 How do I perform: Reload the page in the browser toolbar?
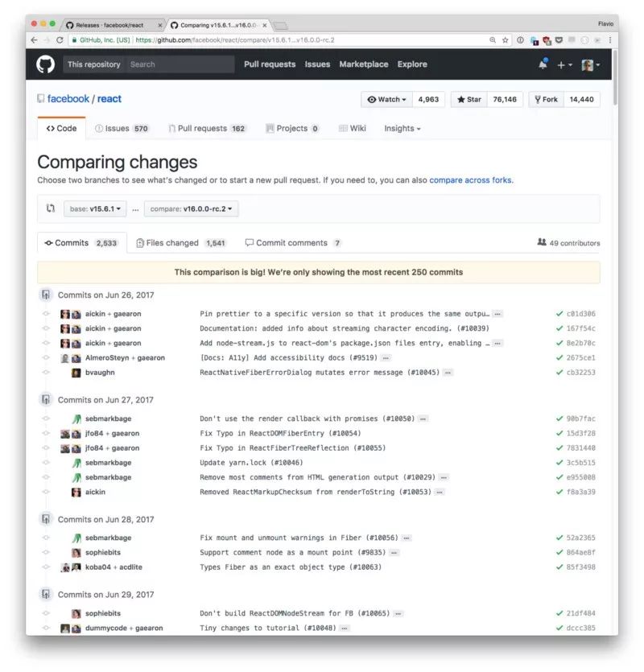coord(60,39)
